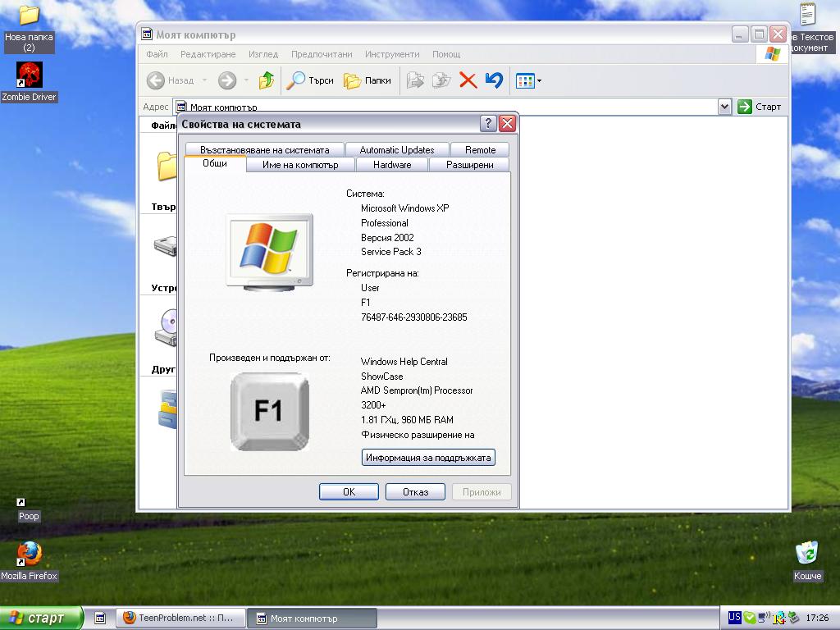The width and height of the screenshot is (840, 630).
Task: Expand the address bar dropdown
Action: [x=724, y=107]
